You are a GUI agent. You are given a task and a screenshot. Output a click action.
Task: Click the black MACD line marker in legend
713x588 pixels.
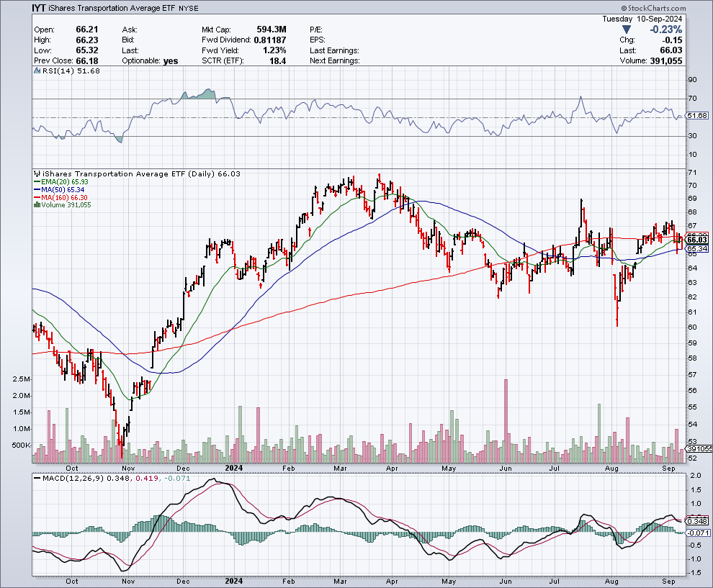click(37, 478)
